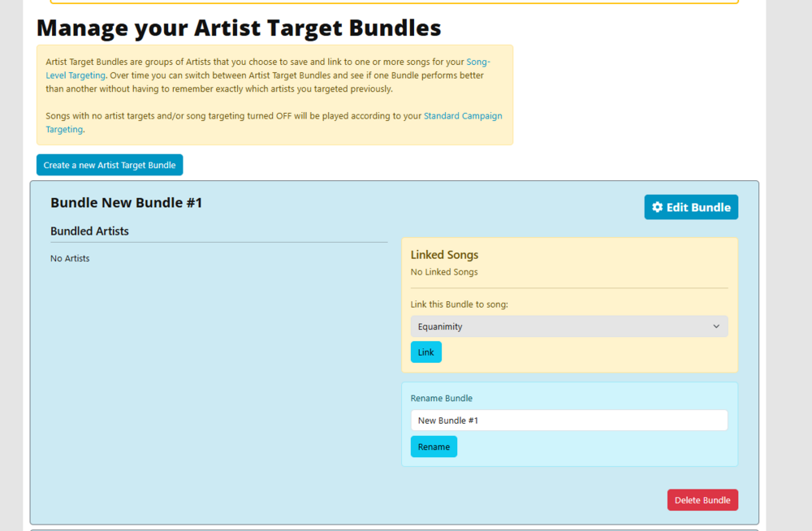This screenshot has height=531, width=812.
Task: Click the Bundled Artists heading
Action: tap(89, 231)
